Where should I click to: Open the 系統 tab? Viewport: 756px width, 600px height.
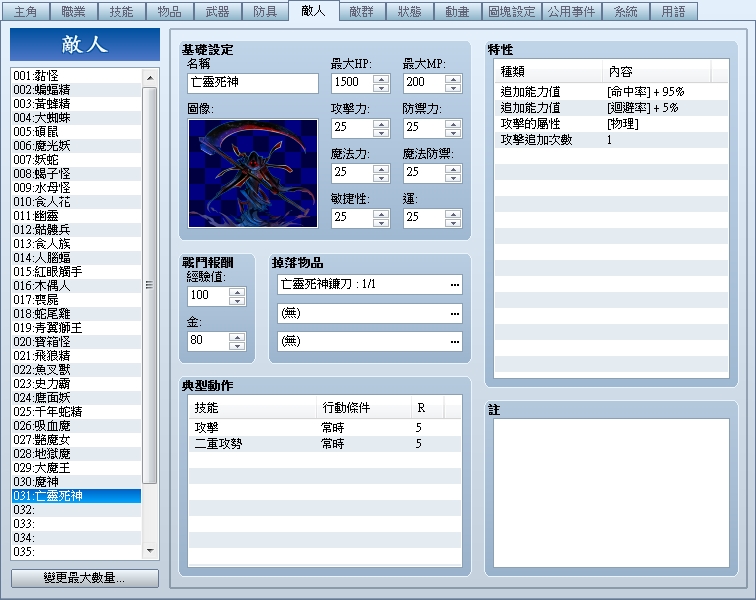pos(625,11)
